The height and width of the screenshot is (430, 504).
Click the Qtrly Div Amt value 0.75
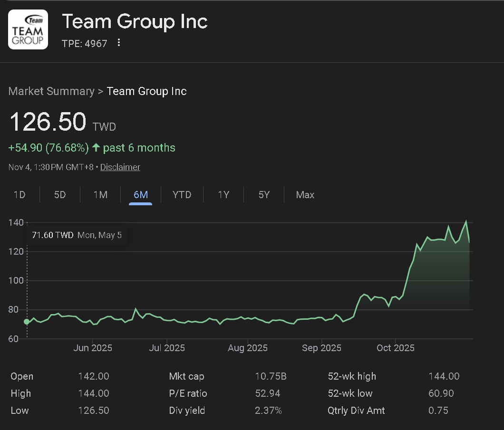coord(438,410)
